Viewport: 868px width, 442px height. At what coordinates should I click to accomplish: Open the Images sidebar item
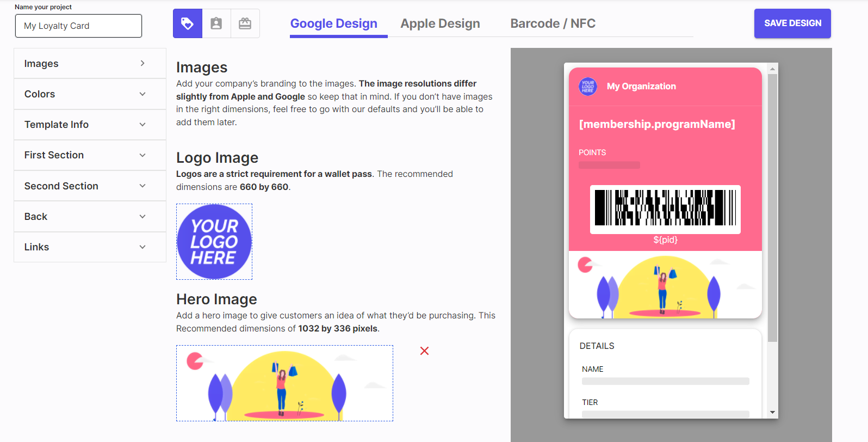(90, 64)
